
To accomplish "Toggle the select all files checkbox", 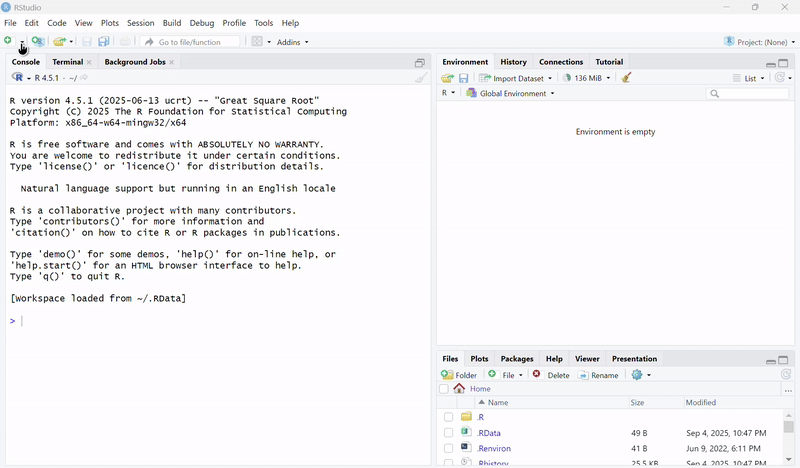I will coord(444,389).
